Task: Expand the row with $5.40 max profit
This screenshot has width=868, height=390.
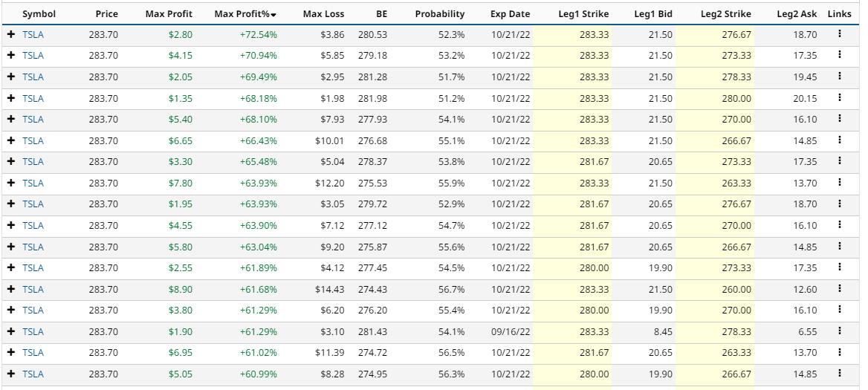Action: click(11, 120)
